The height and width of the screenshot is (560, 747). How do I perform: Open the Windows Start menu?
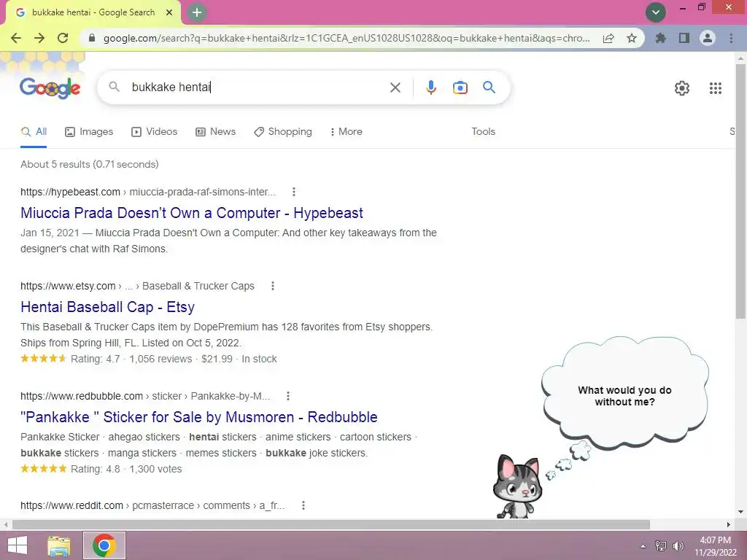(x=18, y=545)
